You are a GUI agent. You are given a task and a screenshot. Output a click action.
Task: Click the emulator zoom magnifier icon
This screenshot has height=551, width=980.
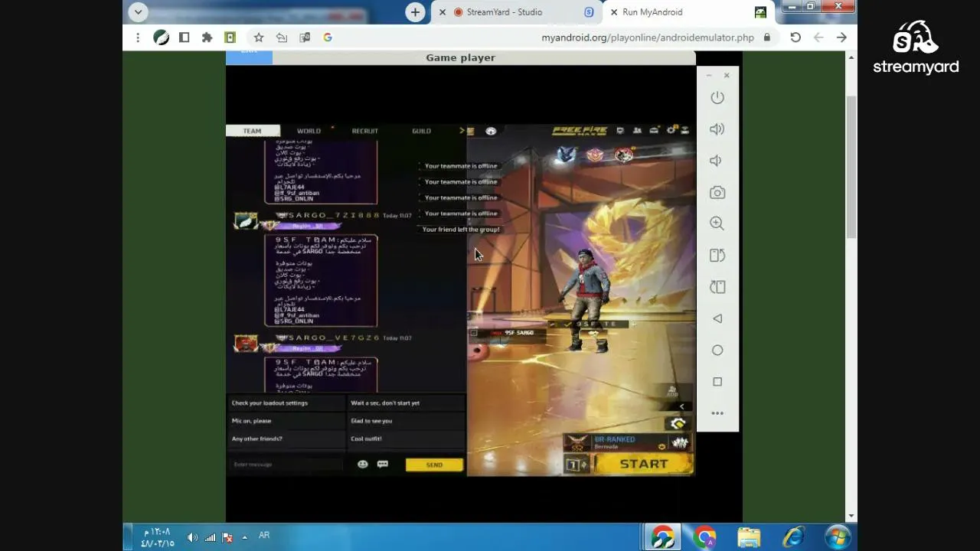pyautogui.click(x=717, y=223)
